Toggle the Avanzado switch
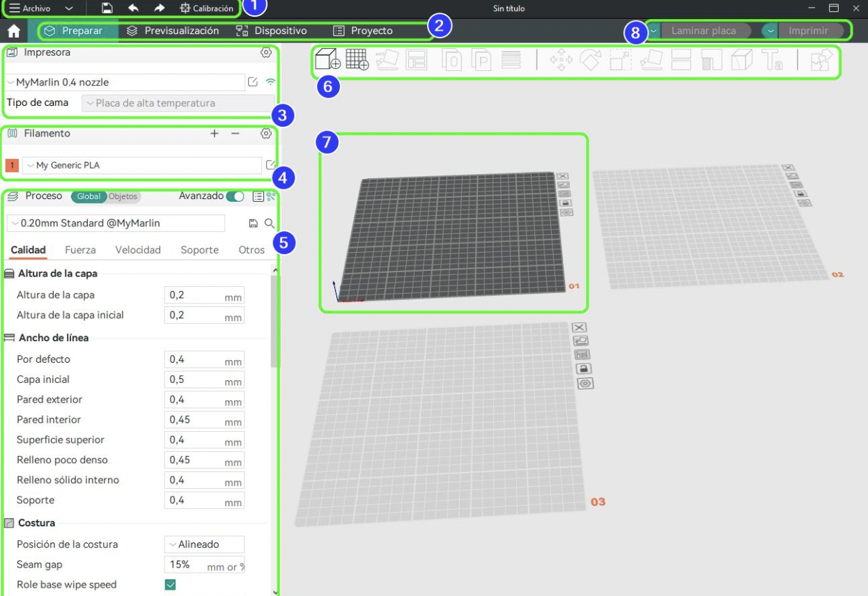This screenshot has height=596, width=868. point(235,196)
